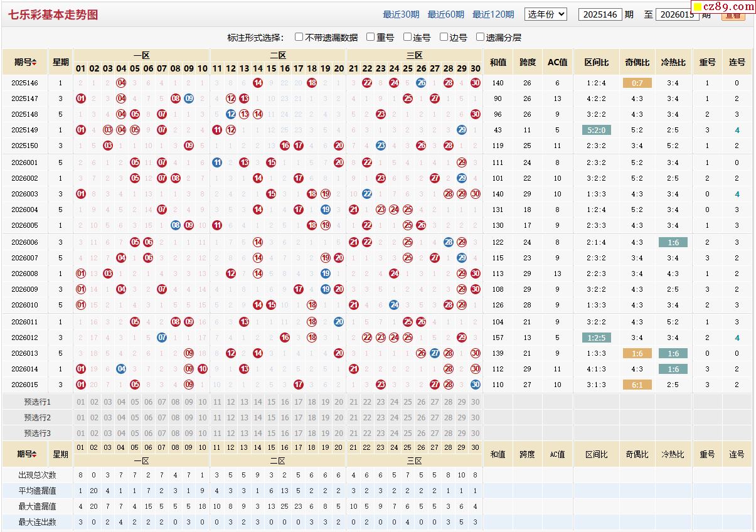Tick the 连号 checkbox
This screenshot has height=532, width=756.
point(407,37)
